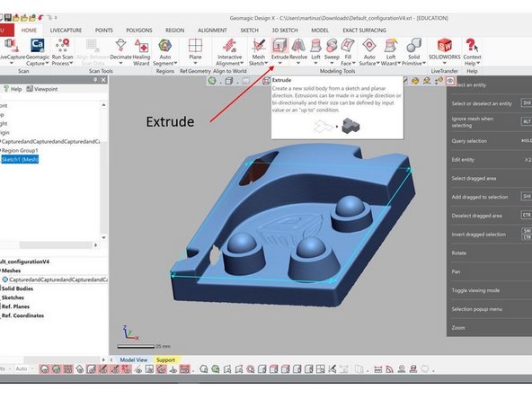Open the Mesh Sketch tool
Image resolution: width=532 pixels, height=399 pixels.
point(259,45)
